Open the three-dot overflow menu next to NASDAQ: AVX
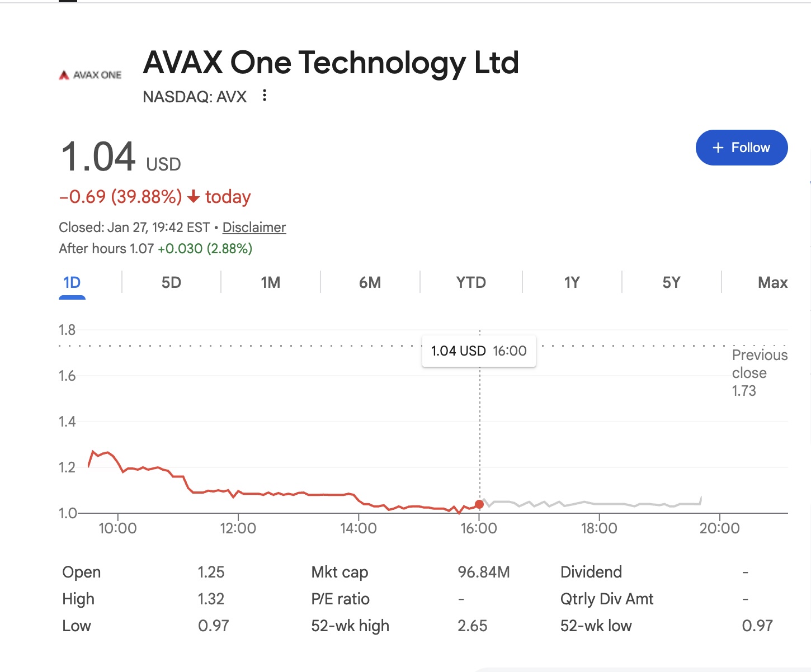This screenshot has height=672, width=811. coord(263,96)
